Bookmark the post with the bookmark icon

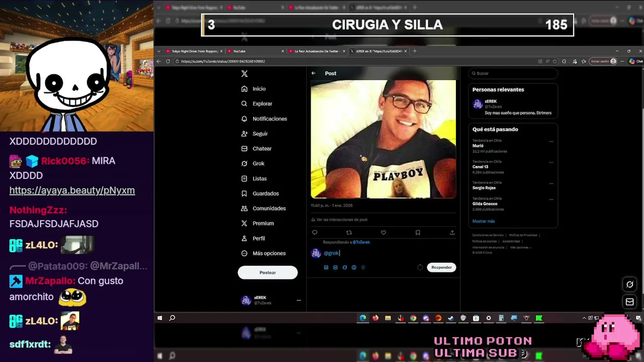(x=418, y=233)
